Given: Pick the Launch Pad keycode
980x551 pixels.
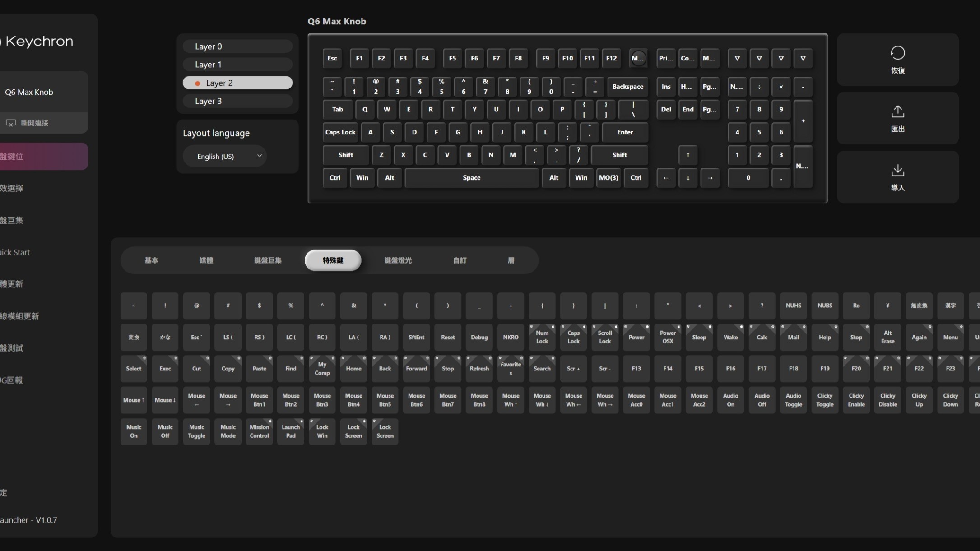Looking at the screenshot, I should pos(291,431).
